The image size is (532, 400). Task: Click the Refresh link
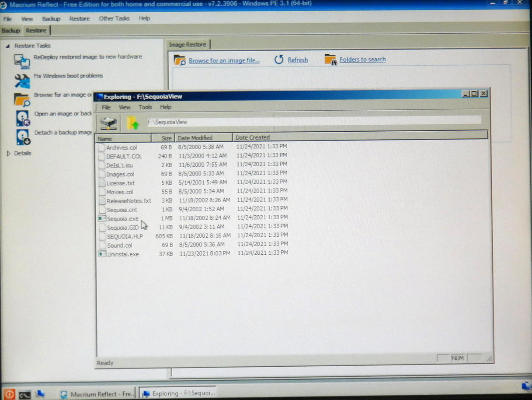coord(298,60)
